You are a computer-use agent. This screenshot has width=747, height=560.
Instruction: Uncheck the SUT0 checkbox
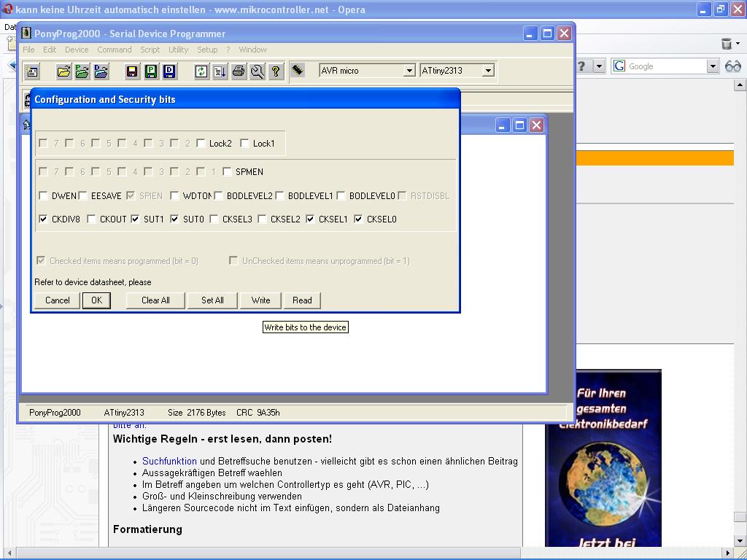pyautogui.click(x=174, y=219)
